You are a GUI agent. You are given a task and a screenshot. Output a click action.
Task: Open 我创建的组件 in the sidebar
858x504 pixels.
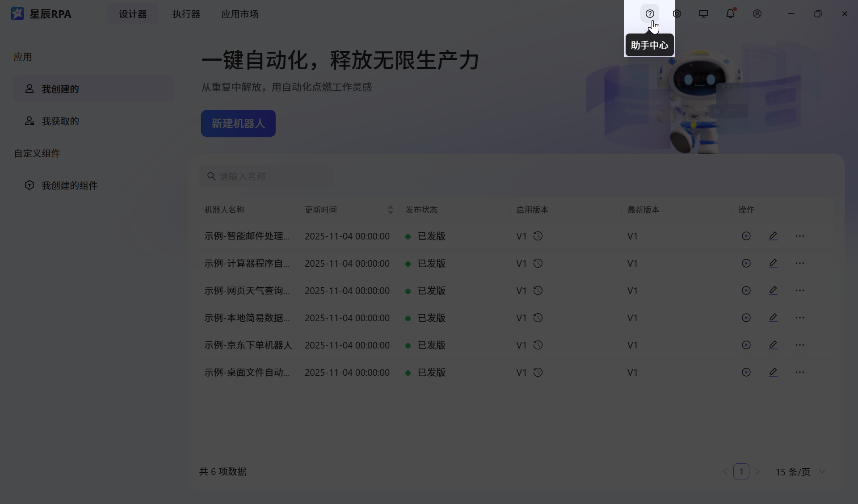coord(69,185)
